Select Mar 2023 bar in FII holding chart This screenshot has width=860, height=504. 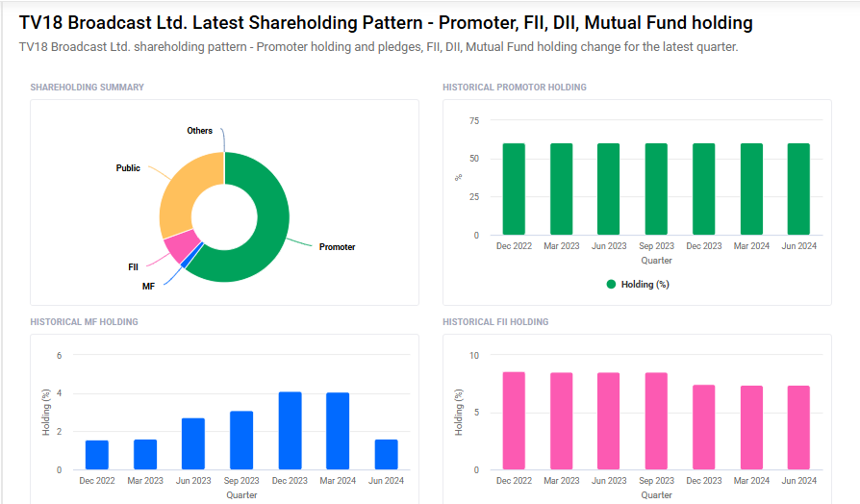pyautogui.click(x=562, y=421)
